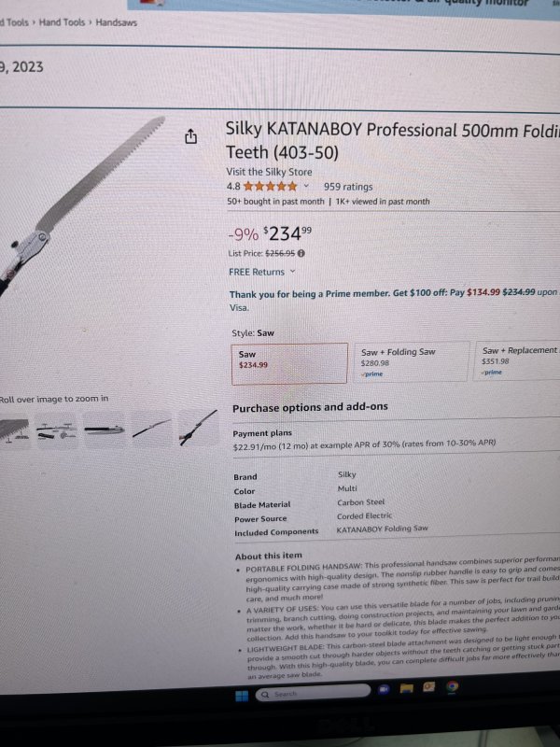Open the Windows Start menu

(242, 696)
